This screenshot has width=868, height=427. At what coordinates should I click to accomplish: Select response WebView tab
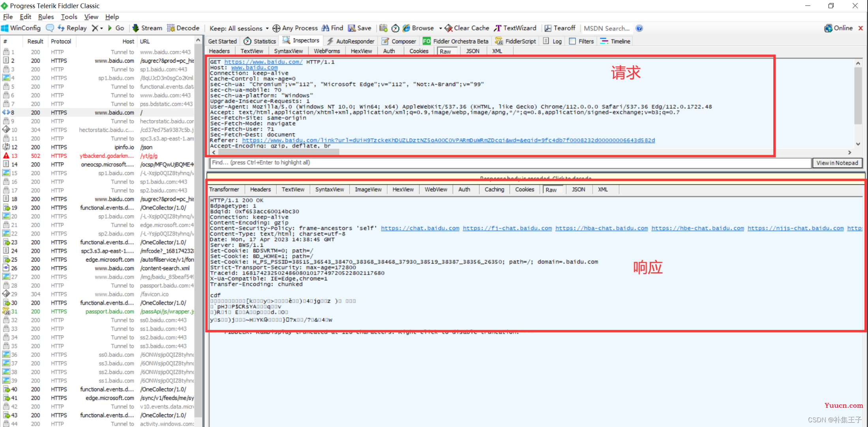[436, 190]
